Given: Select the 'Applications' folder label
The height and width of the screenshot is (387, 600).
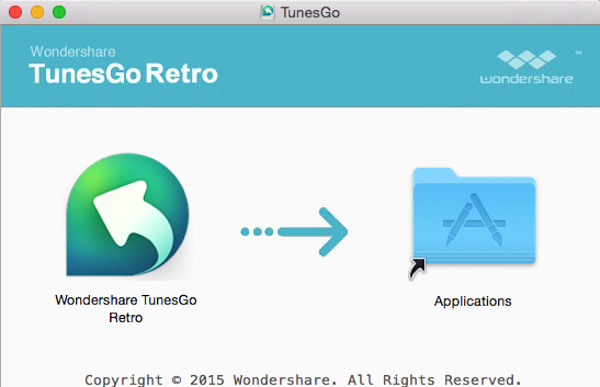Looking at the screenshot, I should (473, 301).
